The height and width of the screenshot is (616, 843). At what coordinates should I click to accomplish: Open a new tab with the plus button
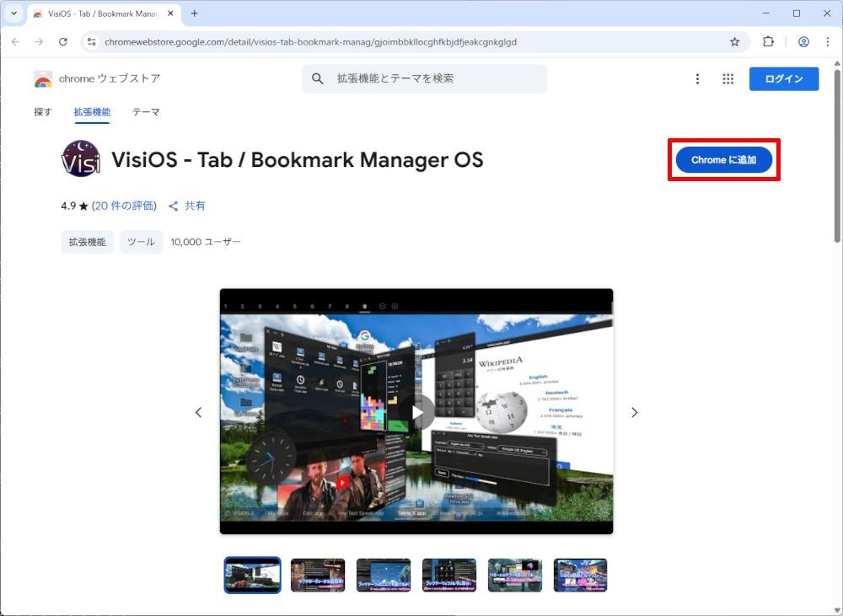point(194,13)
